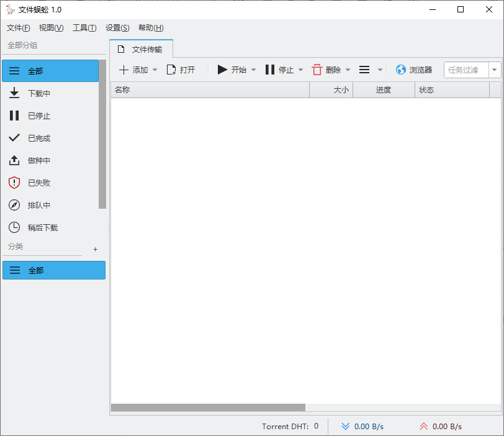Open the toolbar hamburger menu icon
Viewport: 504px width, 436px height.
click(x=364, y=70)
